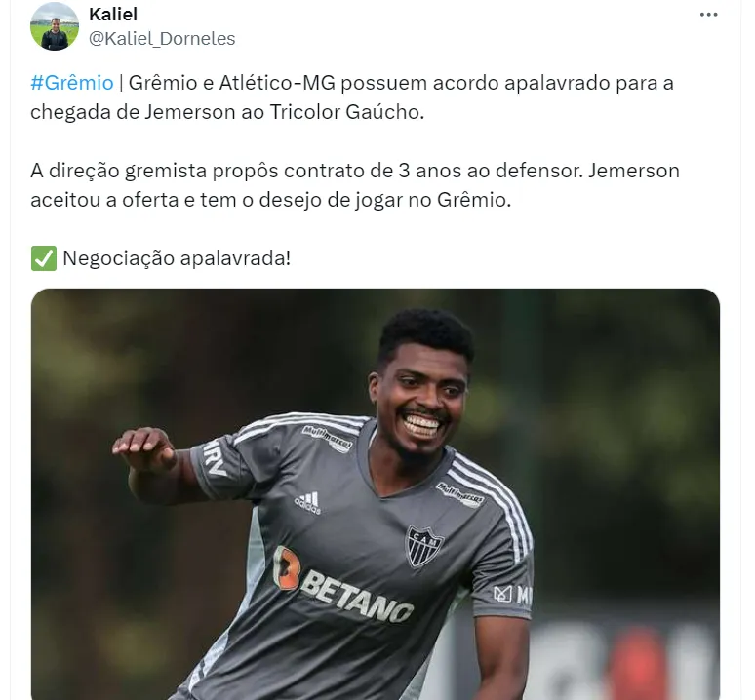
Task: Click the green checkmark emoji
Action: point(44,258)
